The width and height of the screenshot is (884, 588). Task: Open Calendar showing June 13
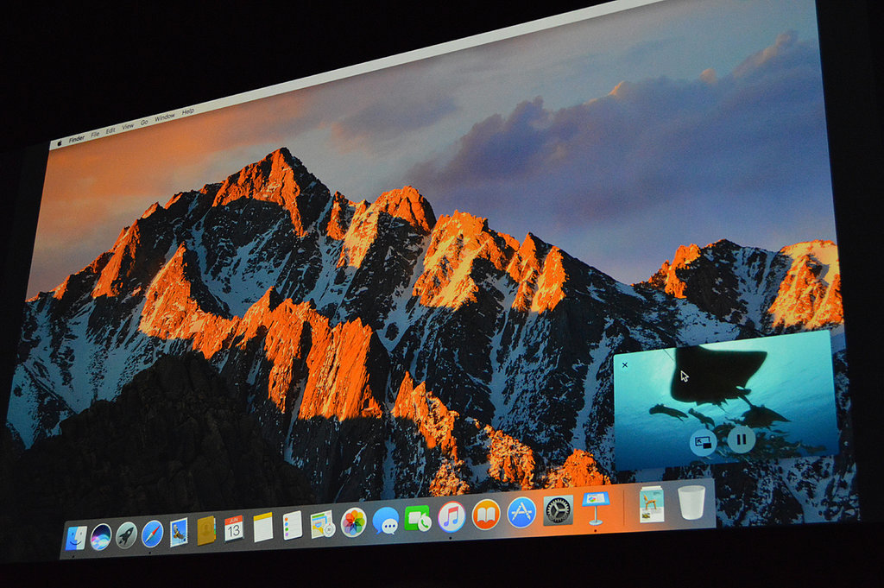[x=234, y=528]
